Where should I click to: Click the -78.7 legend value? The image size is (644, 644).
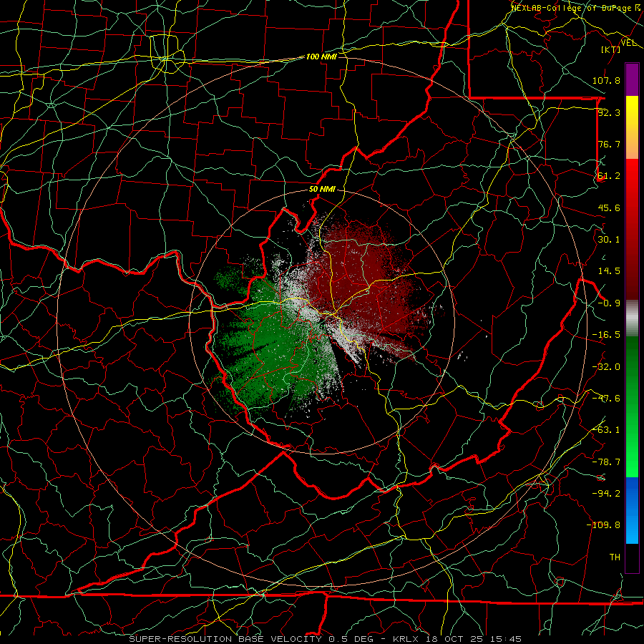coord(606,462)
